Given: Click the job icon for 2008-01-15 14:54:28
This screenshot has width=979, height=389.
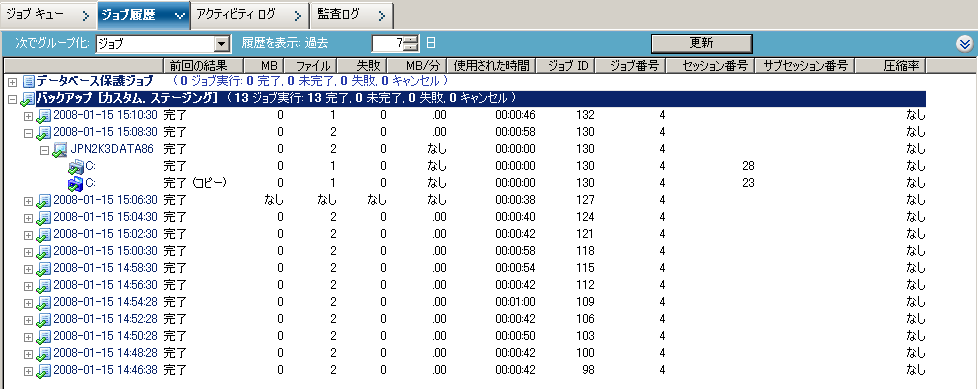Looking at the screenshot, I should (44, 303).
